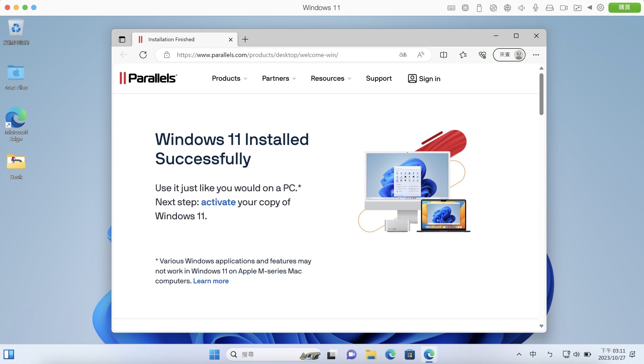Viewport: 644px width, 364px height.
Task: Toggle the ㄅ IME mode indicator
Action: pos(550,354)
